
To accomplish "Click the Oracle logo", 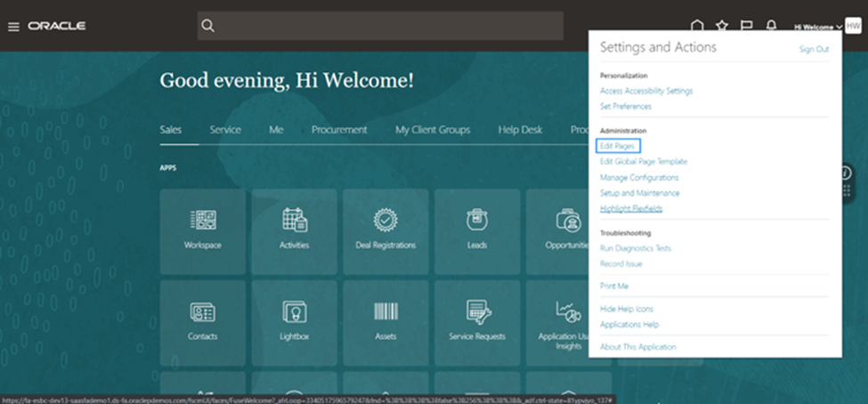I will pyautogui.click(x=56, y=26).
